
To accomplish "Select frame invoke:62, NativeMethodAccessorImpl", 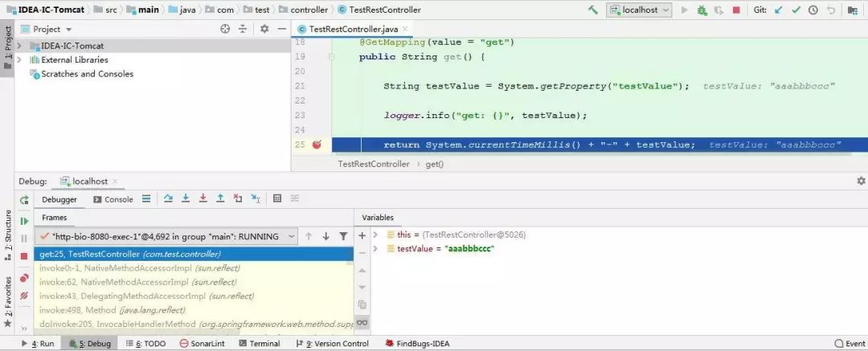I will pyautogui.click(x=194, y=282).
